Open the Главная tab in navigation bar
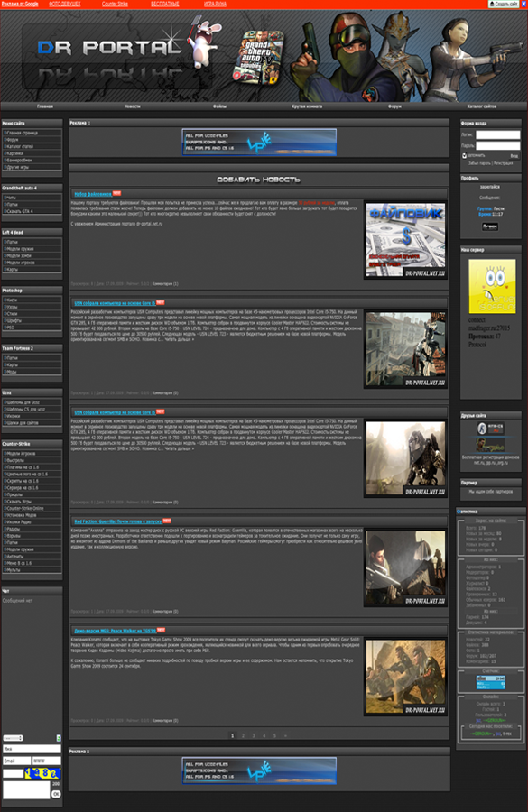528x812 pixels. [44, 106]
